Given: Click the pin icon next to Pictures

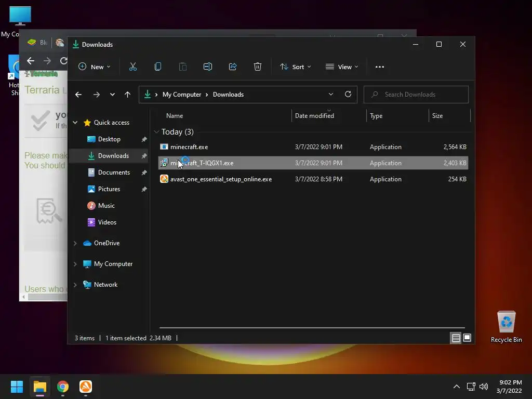Looking at the screenshot, I should coord(144,189).
